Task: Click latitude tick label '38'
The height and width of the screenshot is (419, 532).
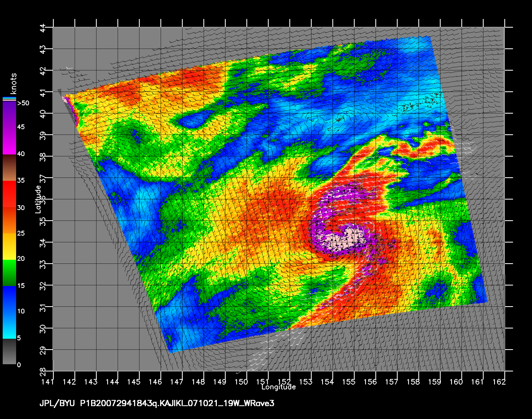Action: pyautogui.click(x=43, y=157)
